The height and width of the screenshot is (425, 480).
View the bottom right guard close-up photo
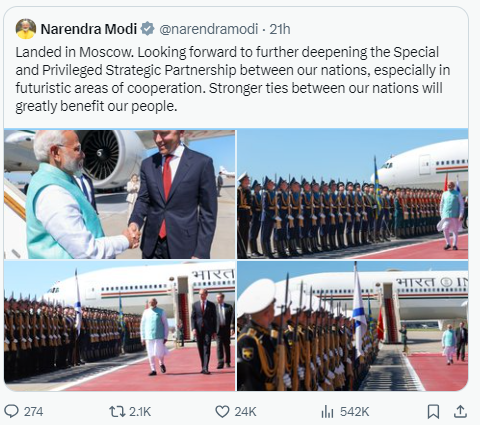point(353,326)
